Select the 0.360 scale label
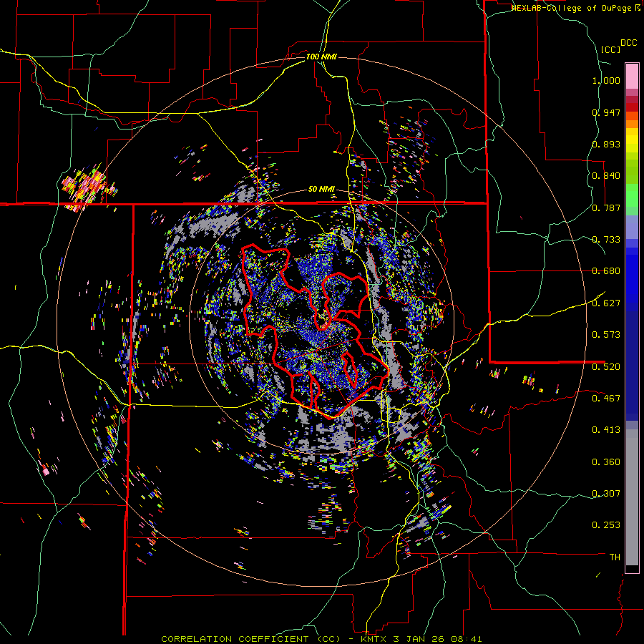The height and width of the screenshot is (644, 644). [x=606, y=462]
